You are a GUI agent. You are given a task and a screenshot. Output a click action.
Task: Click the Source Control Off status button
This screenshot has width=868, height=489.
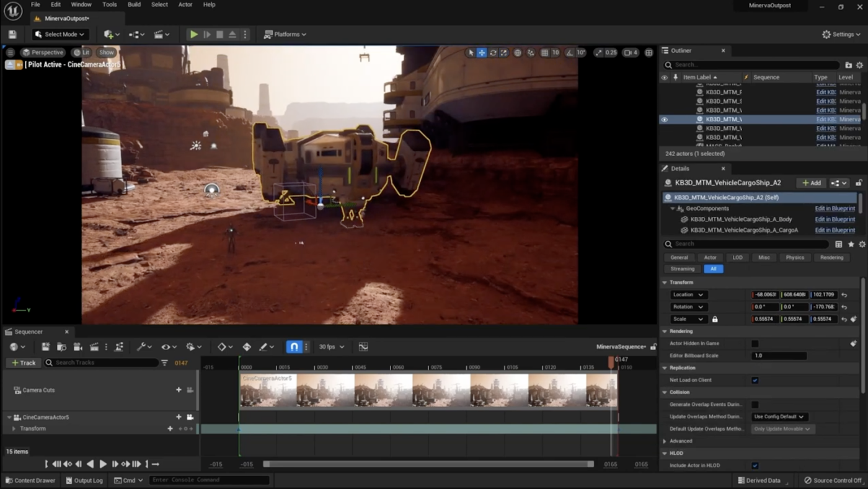(833, 480)
